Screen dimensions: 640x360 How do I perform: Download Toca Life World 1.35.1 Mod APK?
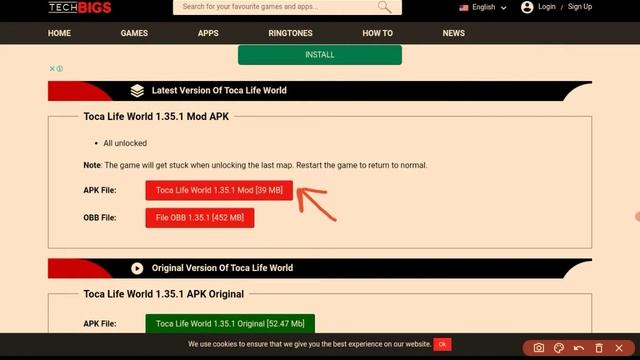pos(219,190)
